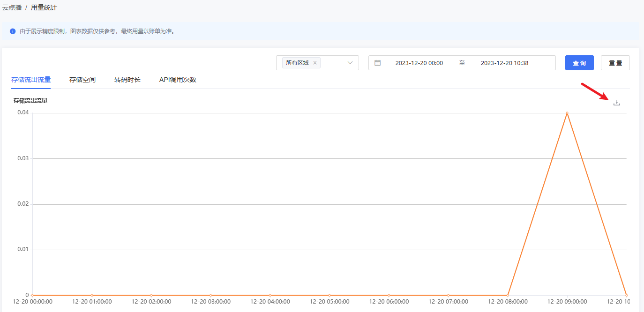644x312 pixels.
Task: Click data point at 12-20 08:00:00
Action: coord(508,295)
